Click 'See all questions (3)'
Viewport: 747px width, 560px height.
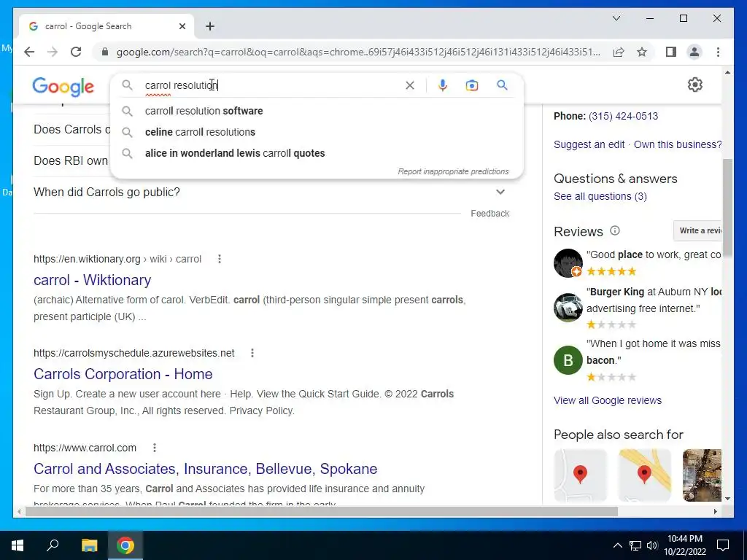tap(600, 196)
